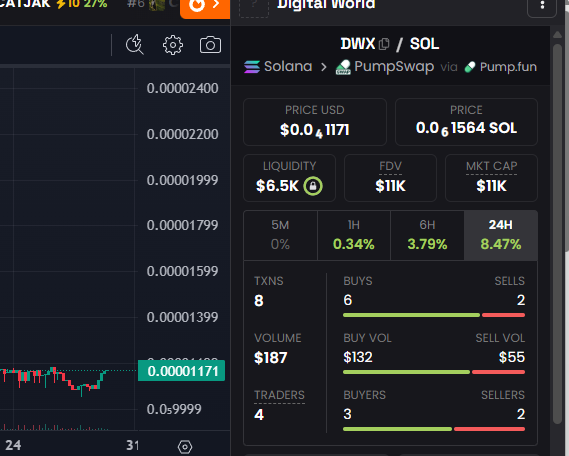Click the TXNS count 8
This screenshot has width=569, height=456.
[x=259, y=301]
